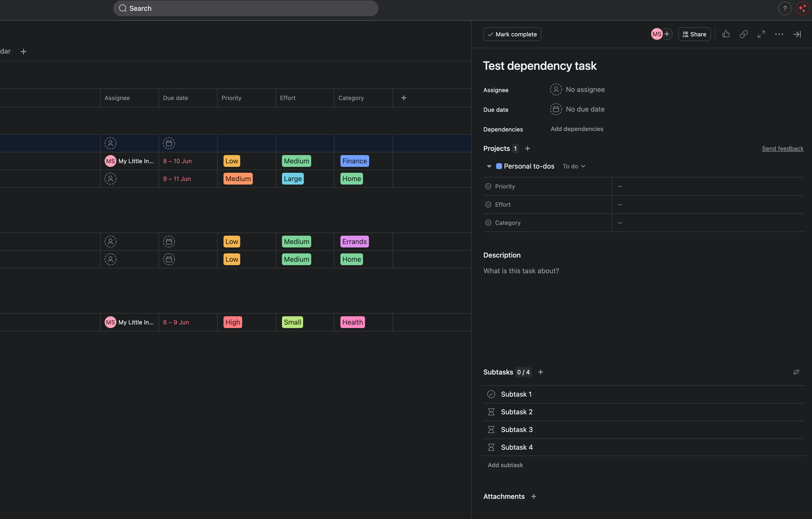Like this task with the thumbs-up icon
This screenshot has width=812, height=519.
pos(726,34)
